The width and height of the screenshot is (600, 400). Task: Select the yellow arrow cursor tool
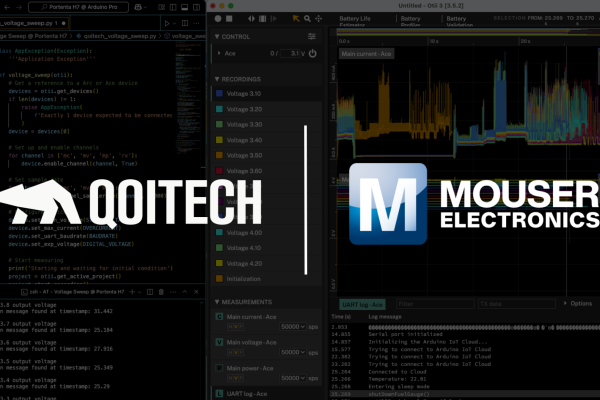[x=296, y=18]
